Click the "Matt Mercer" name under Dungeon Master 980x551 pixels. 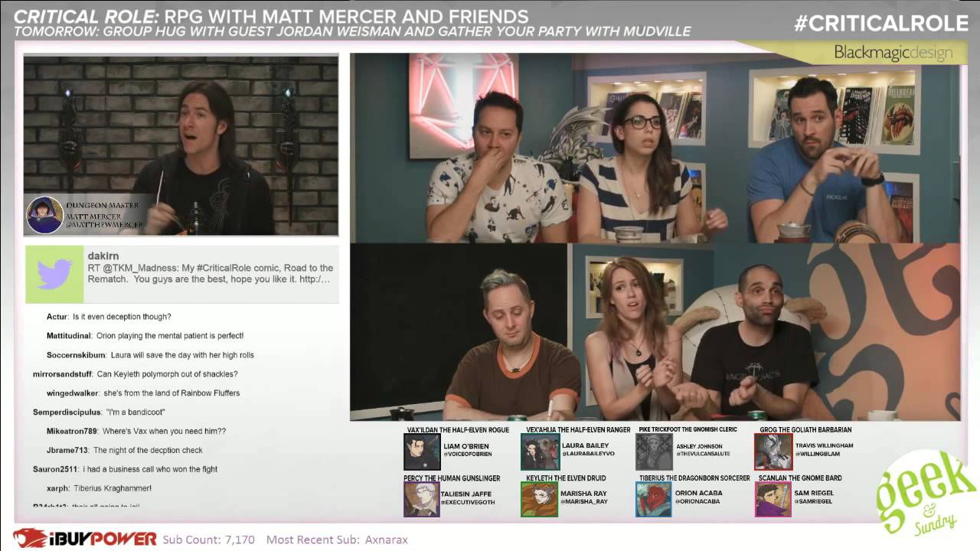91,217
